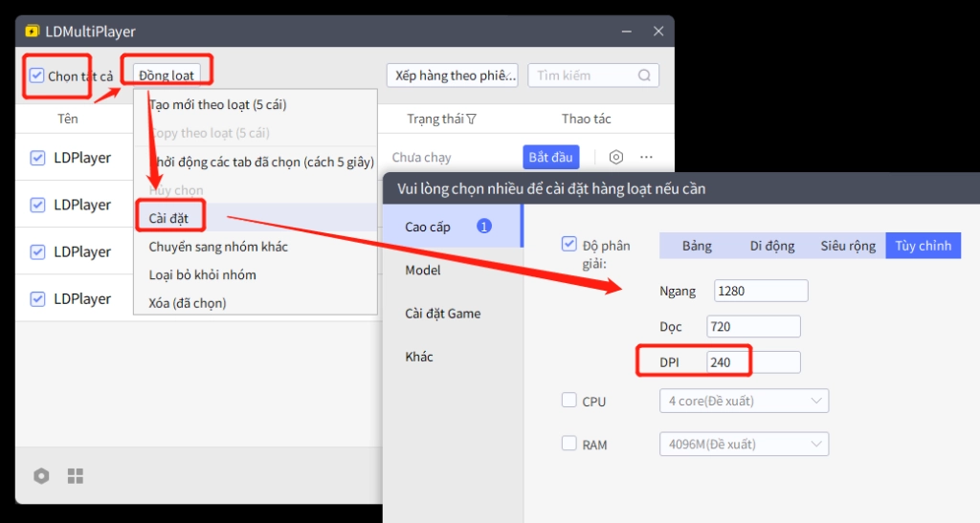The height and width of the screenshot is (523, 980).
Task: Expand the RAM 4096M dropdown
Action: [744, 444]
